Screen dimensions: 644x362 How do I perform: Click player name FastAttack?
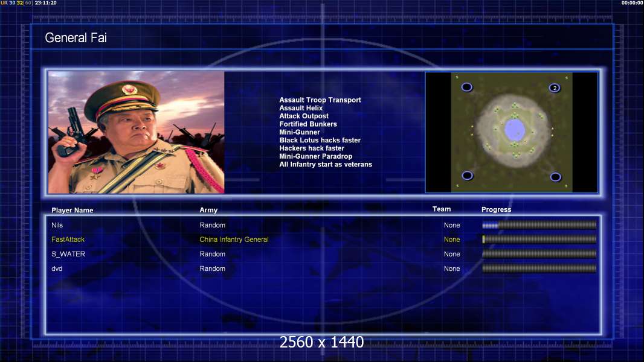tap(68, 240)
